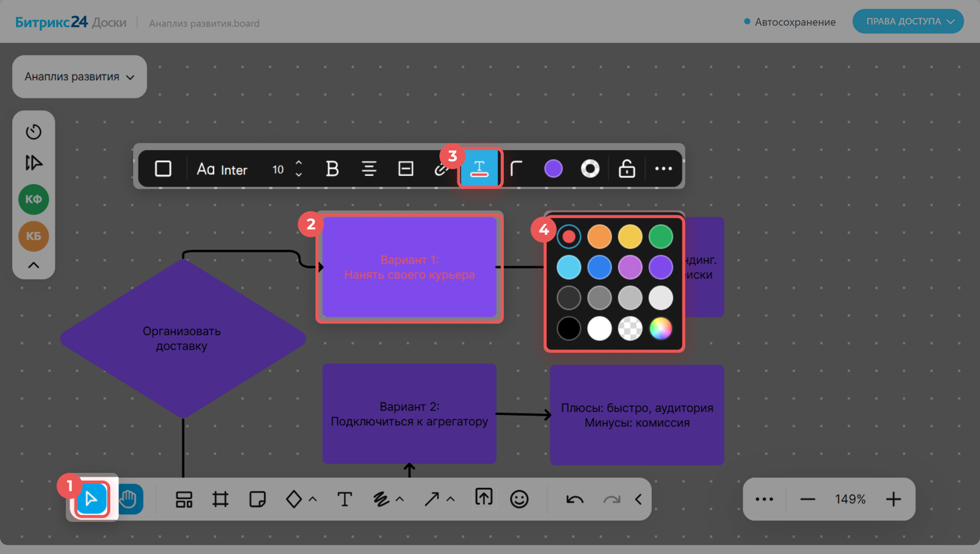Click the frame tool icon
Viewport: 980px width, 554px height.
220,499
